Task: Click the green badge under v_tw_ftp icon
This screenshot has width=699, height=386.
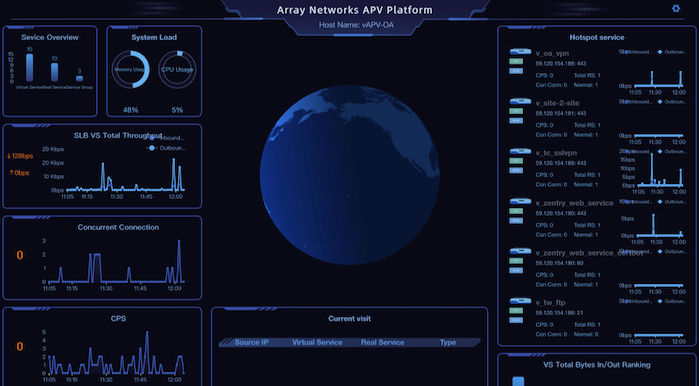Action: tap(516, 311)
